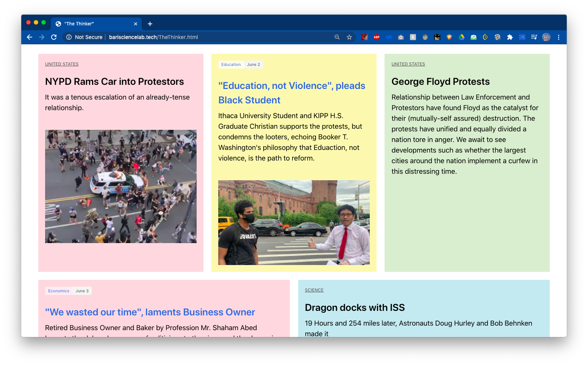This screenshot has width=588, height=365.
Task: Open the Not Secure site info
Action: (84, 37)
